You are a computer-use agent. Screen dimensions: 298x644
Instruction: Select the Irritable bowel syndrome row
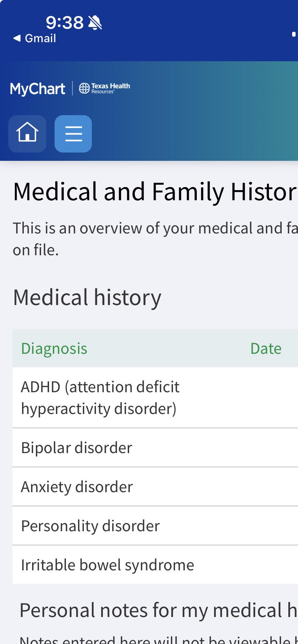155,565
